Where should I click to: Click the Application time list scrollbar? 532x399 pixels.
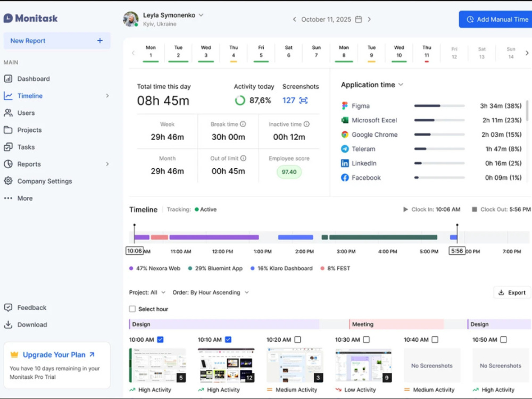[x=527, y=111]
